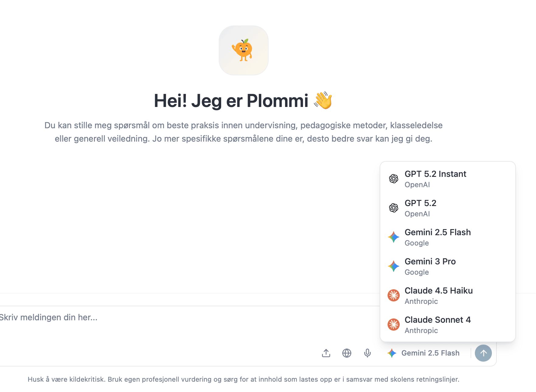Viewport: 536px width, 392px height.
Task: Select GPT 5.2 in the model list
Action: (420, 203)
